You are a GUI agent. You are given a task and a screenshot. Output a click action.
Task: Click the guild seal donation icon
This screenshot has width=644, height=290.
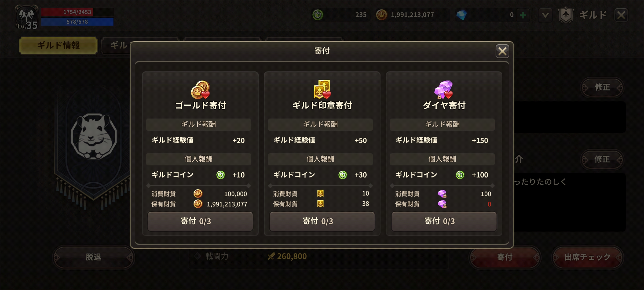[x=322, y=89]
